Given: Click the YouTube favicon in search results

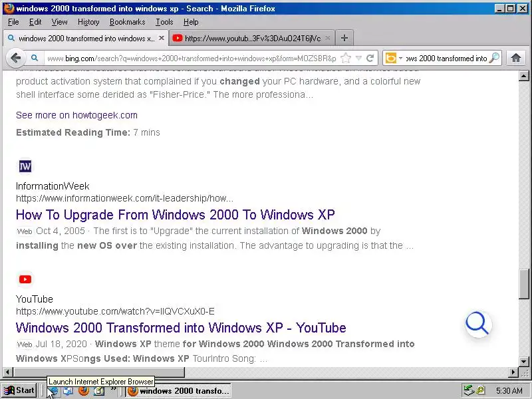Looking at the screenshot, I should (25, 279).
